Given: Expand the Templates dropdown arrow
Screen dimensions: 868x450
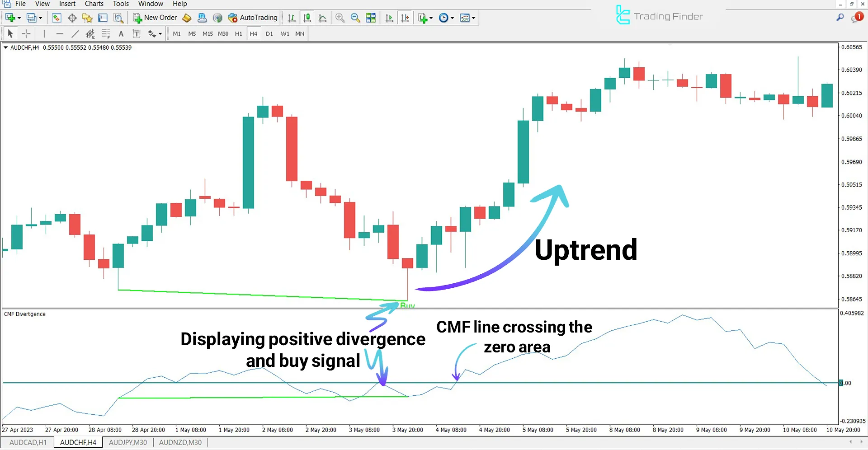Looking at the screenshot, I should click(x=473, y=18).
